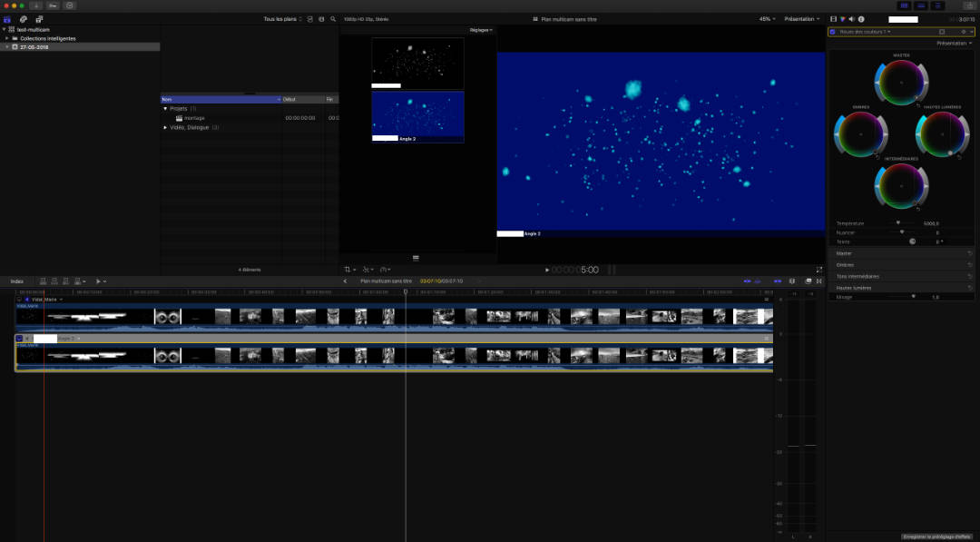Click the Index button in timeline
The image size is (980, 542).
[17, 281]
